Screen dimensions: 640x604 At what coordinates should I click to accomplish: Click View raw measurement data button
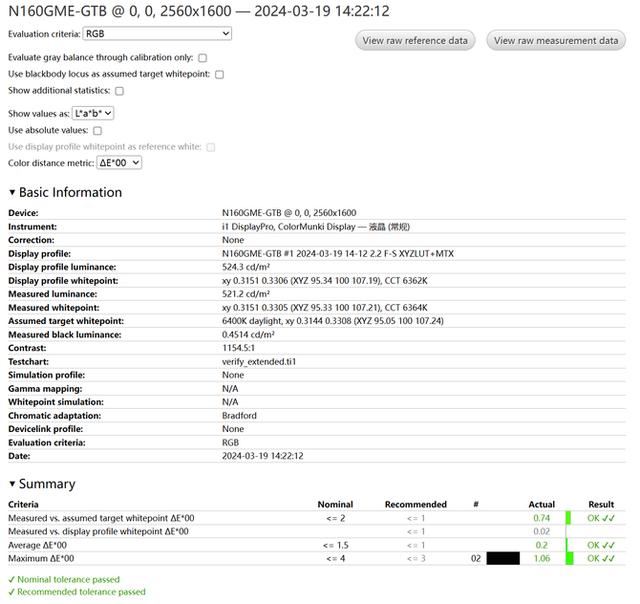[556, 40]
